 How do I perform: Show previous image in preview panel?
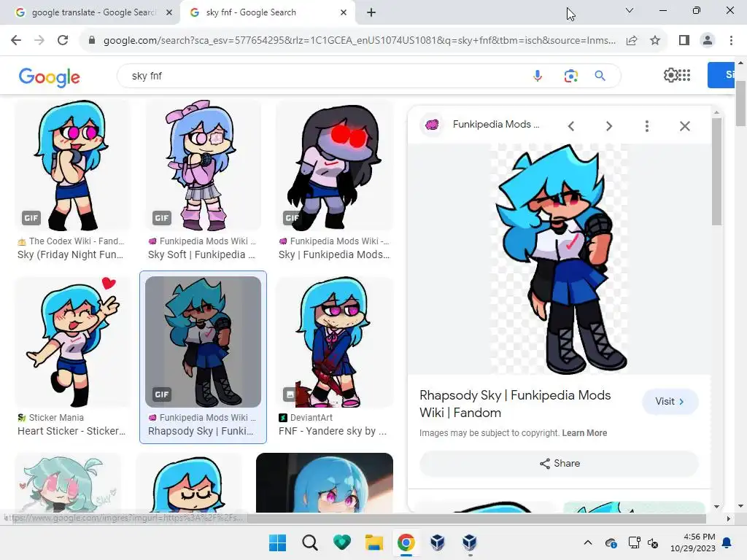point(571,126)
